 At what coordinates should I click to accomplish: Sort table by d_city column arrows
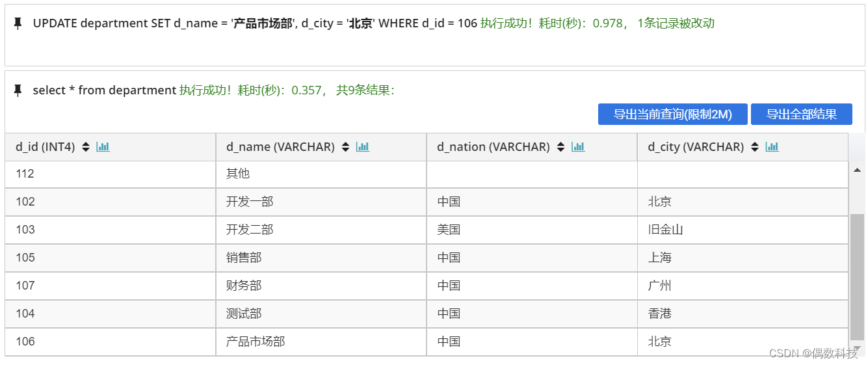754,147
